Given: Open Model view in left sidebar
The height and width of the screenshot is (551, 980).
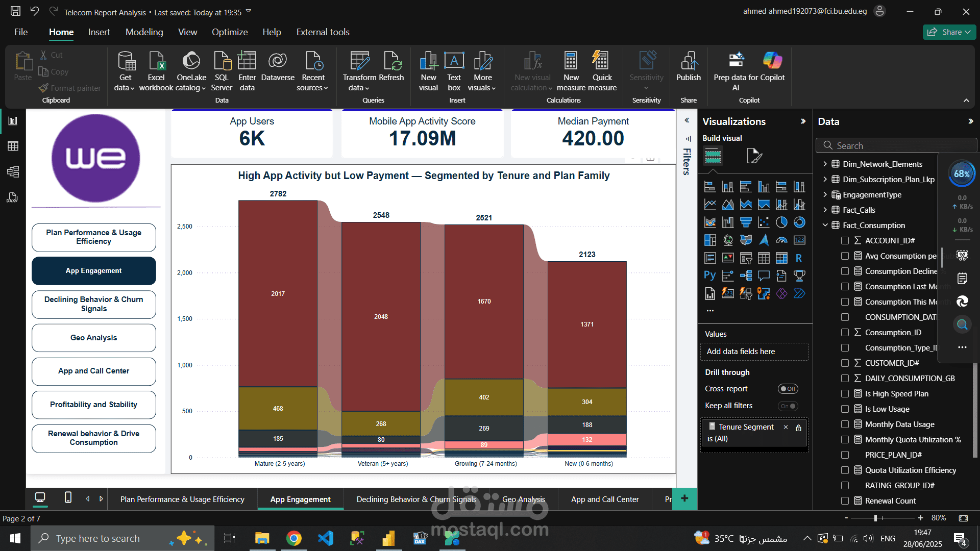Looking at the screenshot, I should tap(13, 171).
